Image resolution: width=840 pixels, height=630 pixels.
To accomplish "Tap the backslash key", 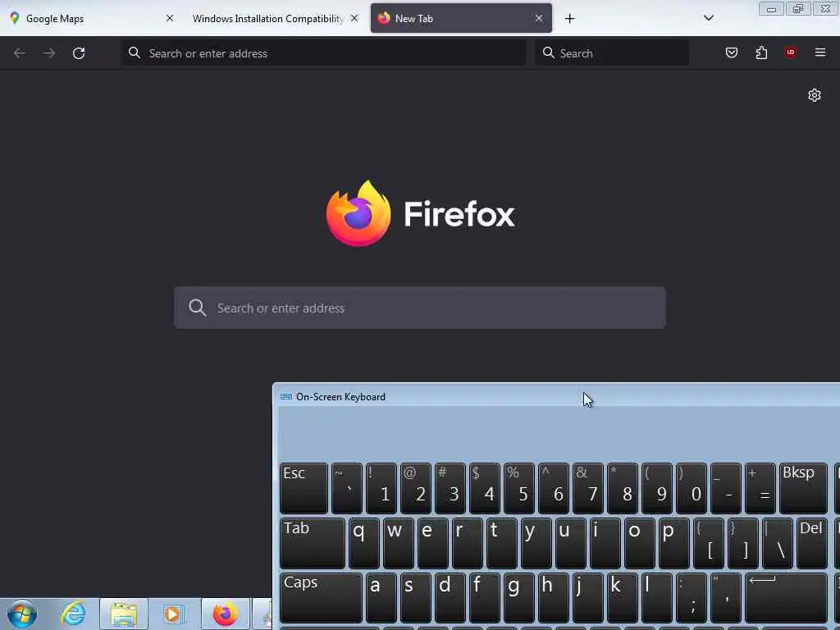I will (x=778, y=543).
